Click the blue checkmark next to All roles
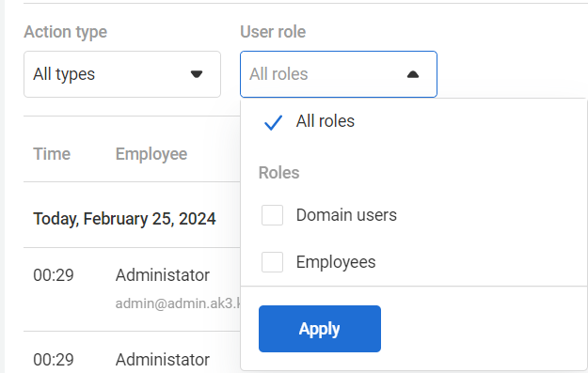The width and height of the screenshot is (588, 373). click(x=273, y=122)
